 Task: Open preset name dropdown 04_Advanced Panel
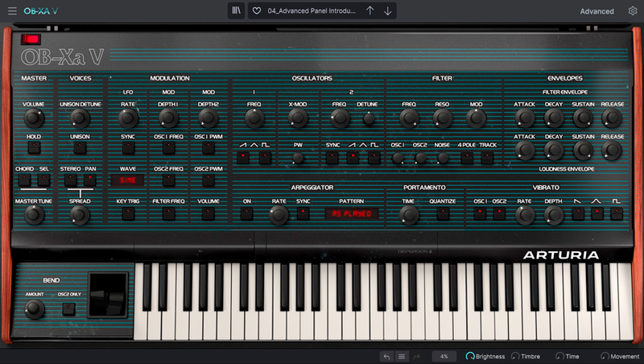coord(312,11)
